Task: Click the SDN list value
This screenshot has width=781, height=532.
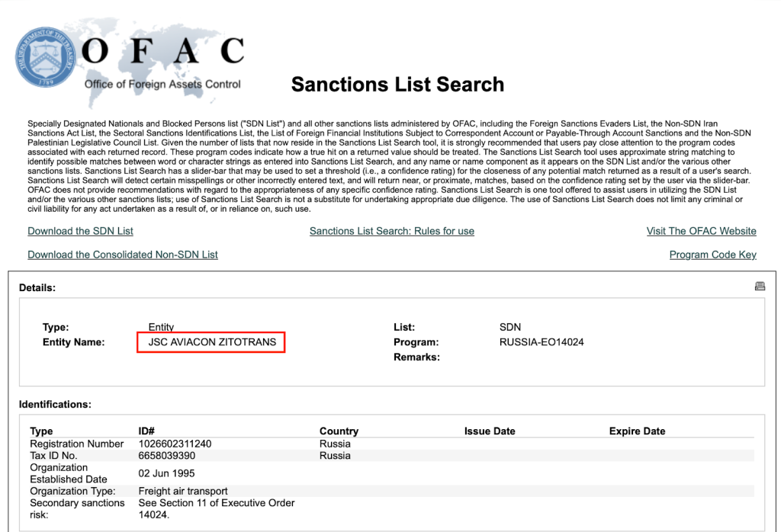Action: pyautogui.click(x=510, y=327)
